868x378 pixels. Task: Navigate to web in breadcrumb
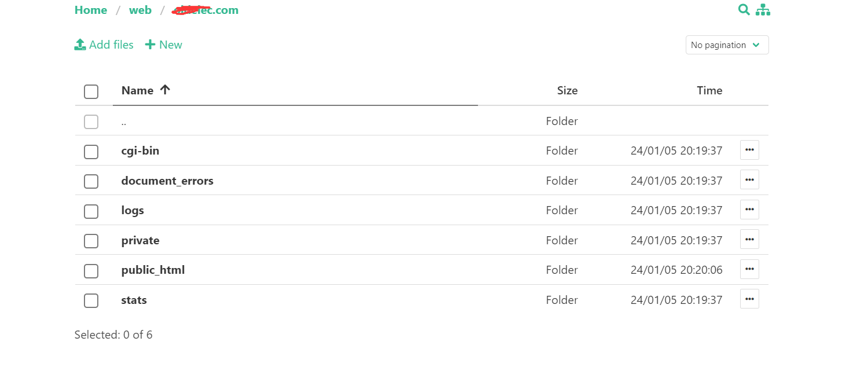pos(140,10)
